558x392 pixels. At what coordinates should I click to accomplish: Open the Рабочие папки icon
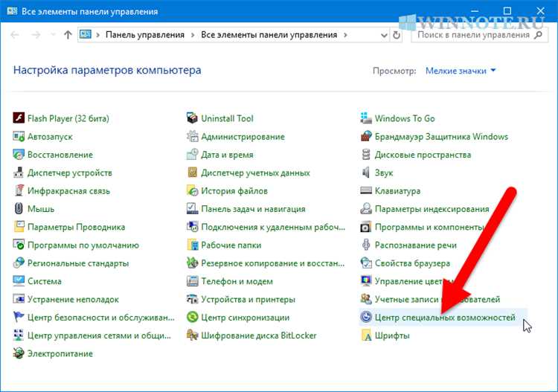(x=192, y=245)
